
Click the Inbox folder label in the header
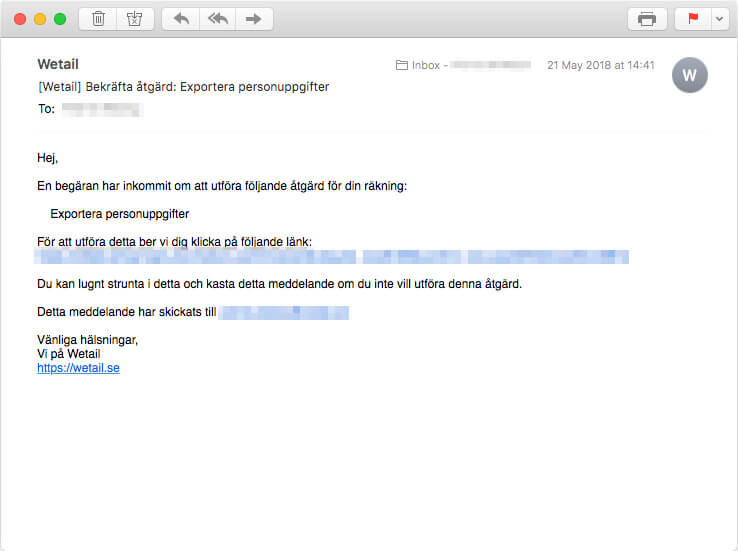click(x=425, y=65)
